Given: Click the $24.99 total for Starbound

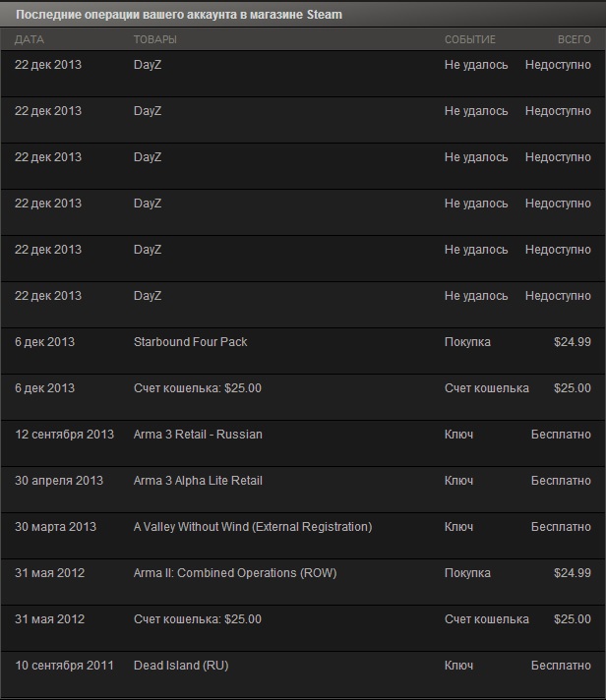Looking at the screenshot, I should (x=573, y=342).
